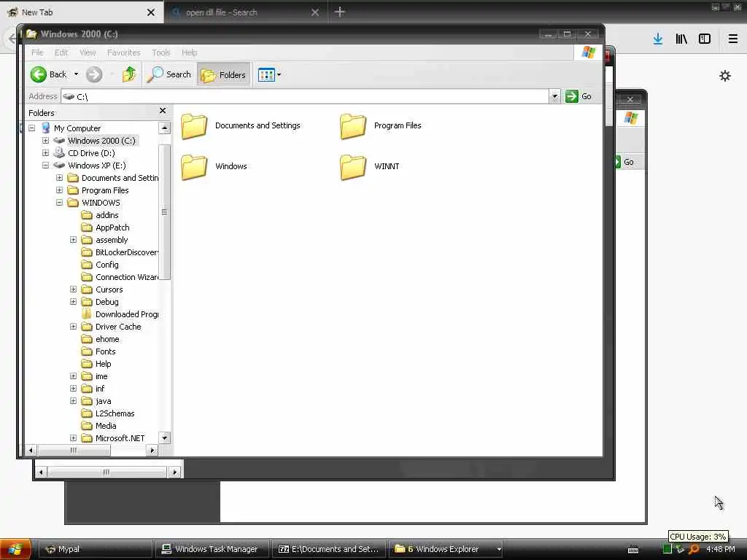Switch to Mypal taskbar button
Image resolution: width=747 pixels, height=560 pixels.
click(96, 549)
